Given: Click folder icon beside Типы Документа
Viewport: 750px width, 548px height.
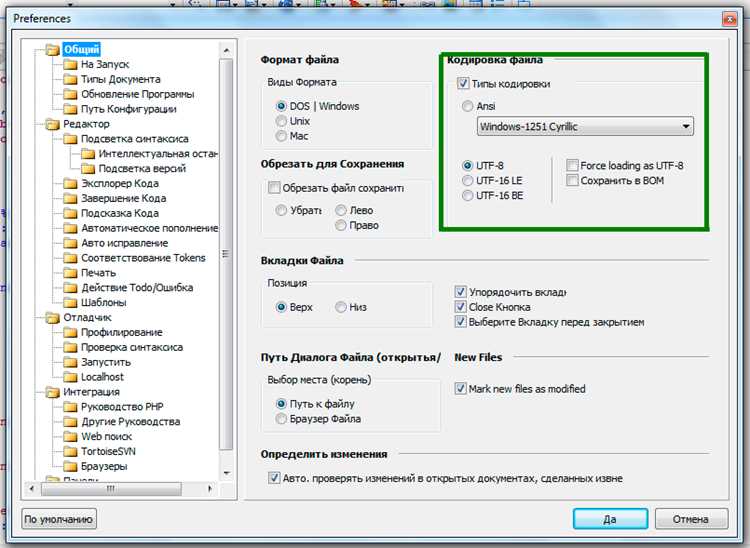Looking at the screenshot, I should (70, 79).
